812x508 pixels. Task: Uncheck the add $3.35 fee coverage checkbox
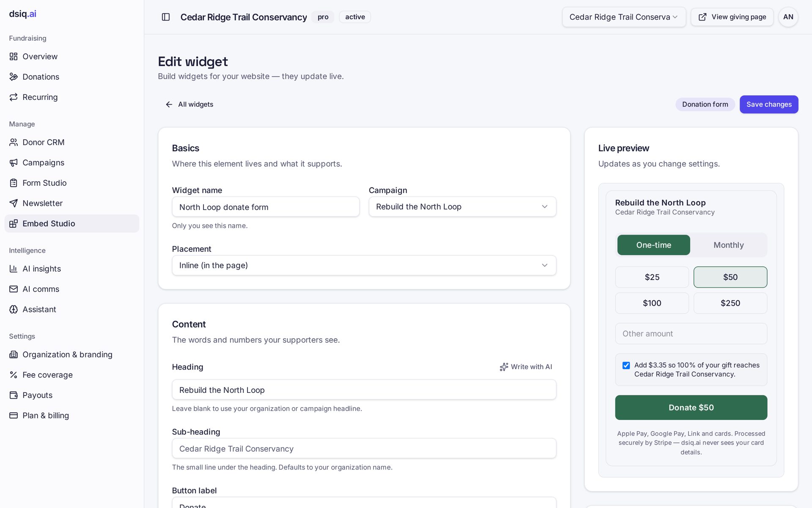point(626,365)
